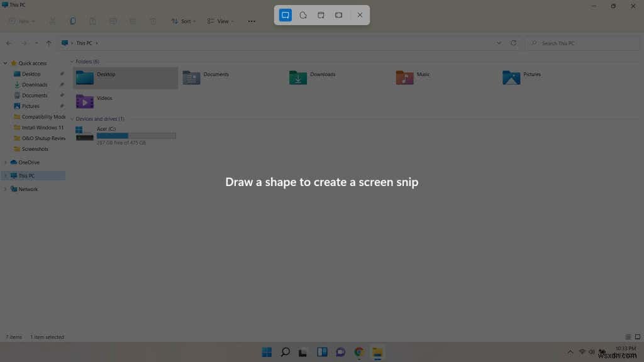Switch to large thumbnails view in the status bar
Screen dimensions: 644x362
point(636,337)
